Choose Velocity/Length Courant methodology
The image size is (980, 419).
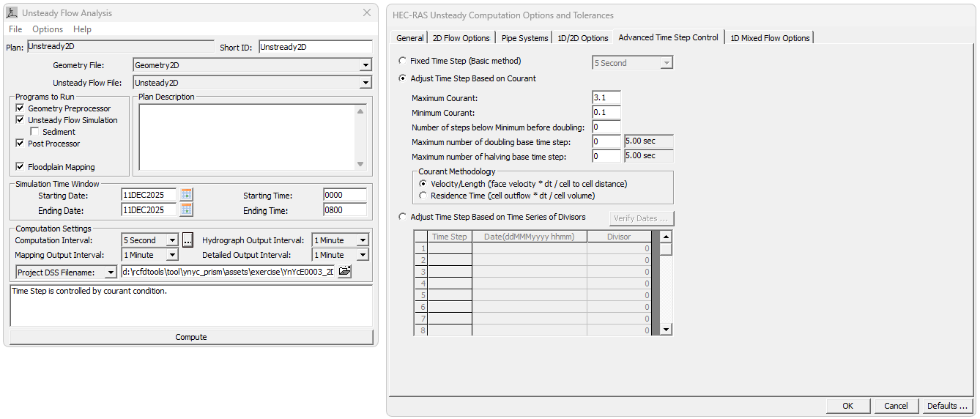423,184
